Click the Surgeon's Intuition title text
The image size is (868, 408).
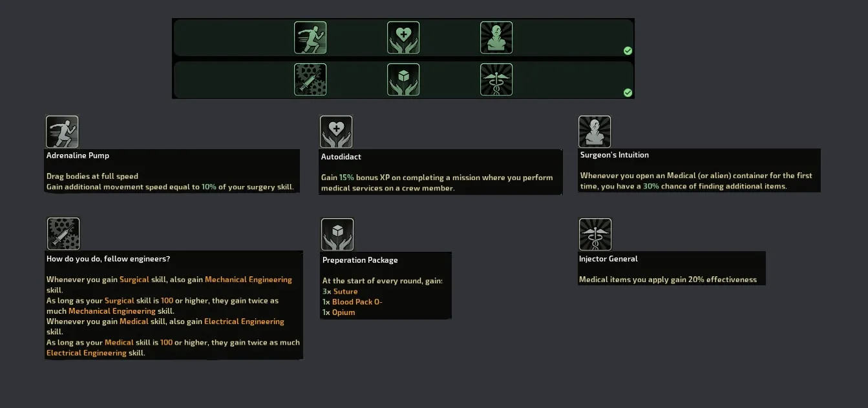pos(614,155)
